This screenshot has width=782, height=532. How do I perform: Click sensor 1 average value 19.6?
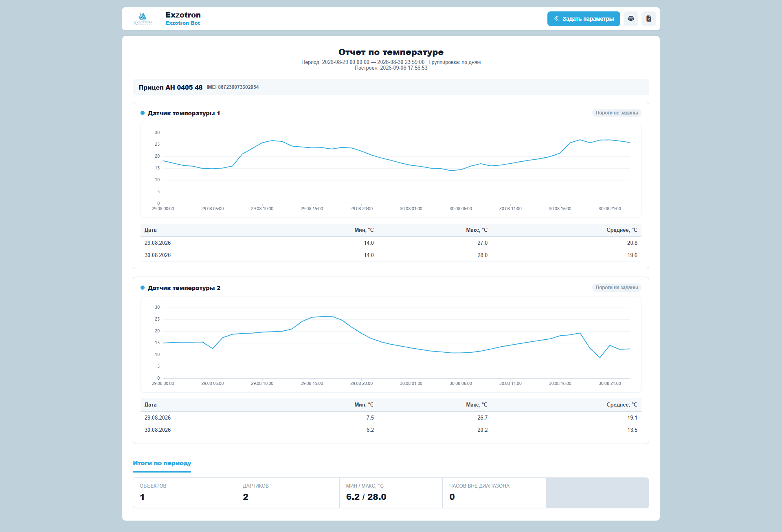point(632,255)
